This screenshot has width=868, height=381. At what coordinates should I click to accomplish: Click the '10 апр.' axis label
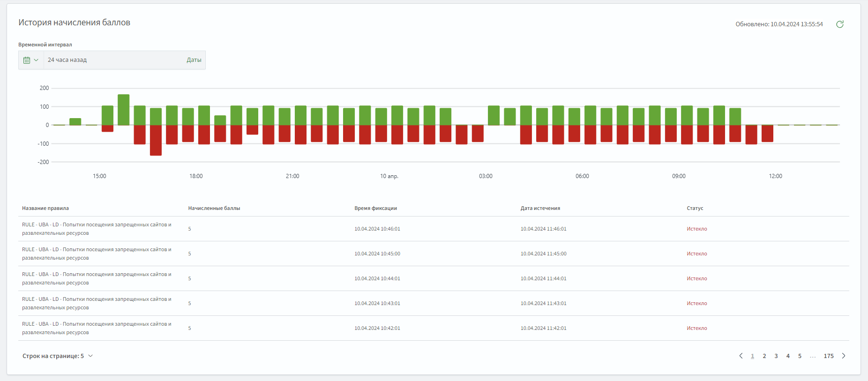(389, 176)
